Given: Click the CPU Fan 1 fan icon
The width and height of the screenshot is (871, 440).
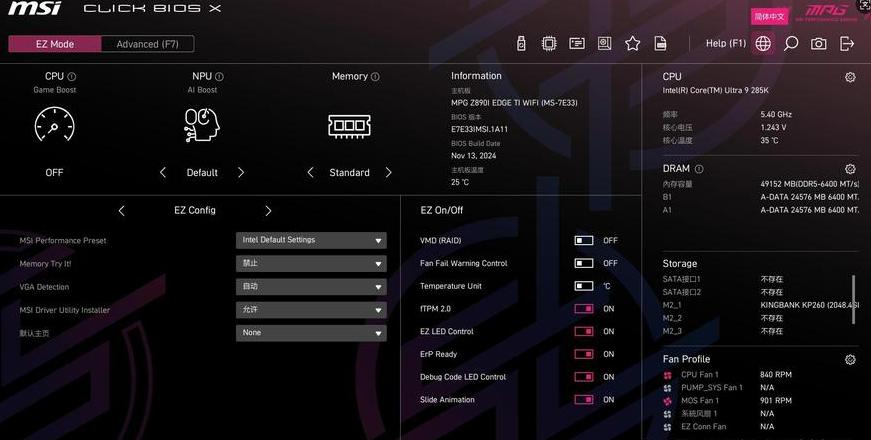Looking at the screenshot, I should pyautogui.click(x=668, y=375).
